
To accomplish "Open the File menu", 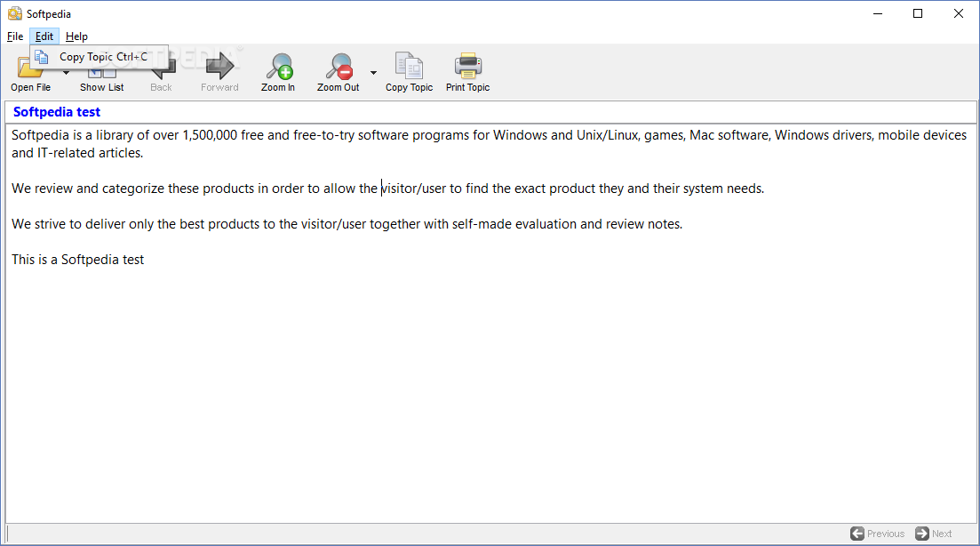I will [15, 36].
